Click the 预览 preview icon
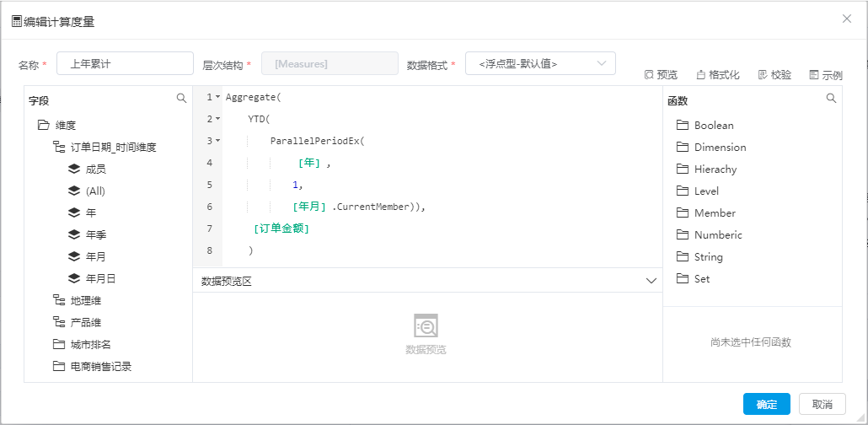Screen dimensions: 868x425 649,75
